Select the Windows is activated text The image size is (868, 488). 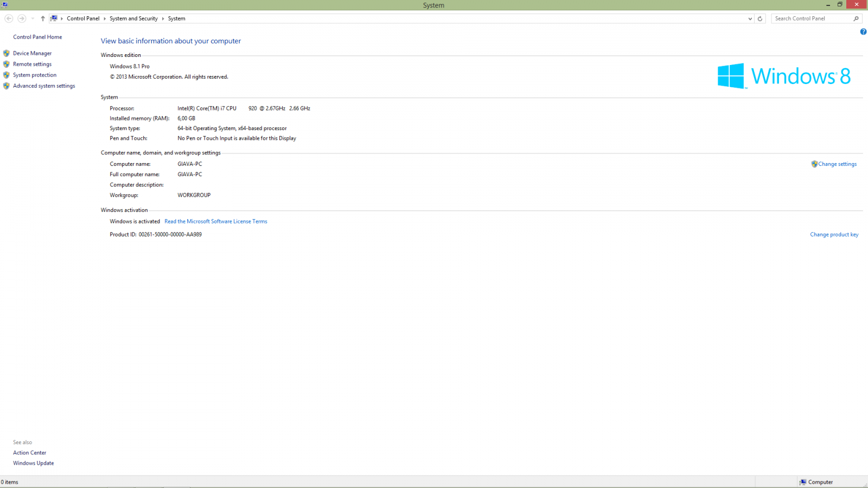[135, 221]
